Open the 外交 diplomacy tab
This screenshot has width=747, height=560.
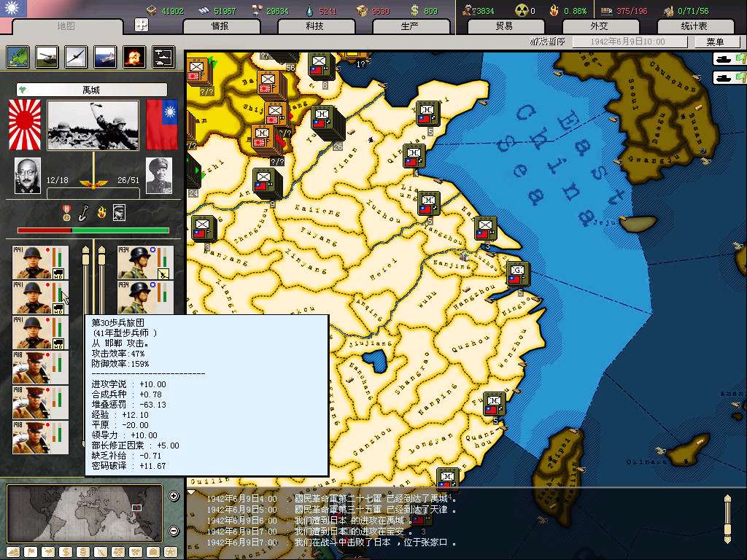600,26
